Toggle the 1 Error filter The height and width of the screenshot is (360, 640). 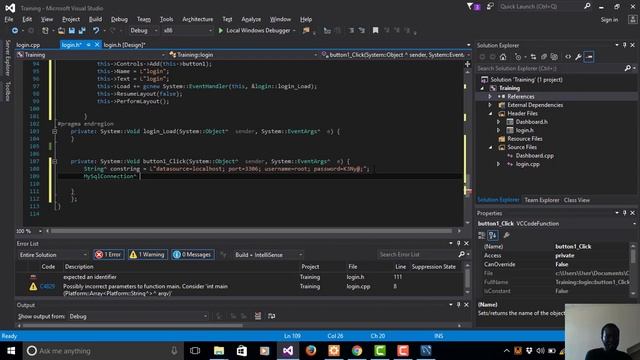pos(108,255)
